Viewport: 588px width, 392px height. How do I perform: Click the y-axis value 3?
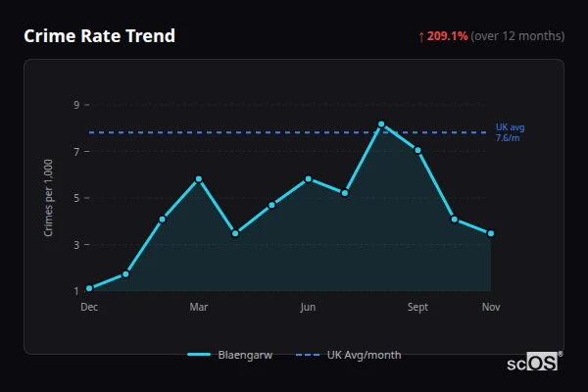point(76,245)
